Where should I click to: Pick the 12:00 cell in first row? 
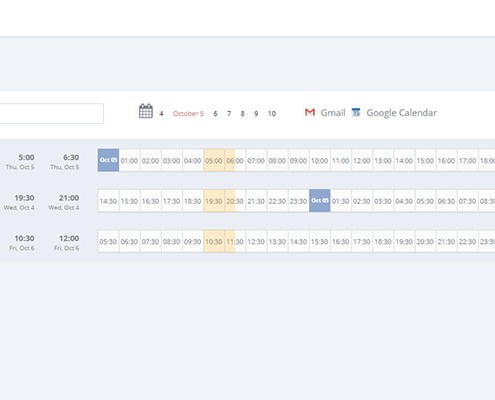(362, 160)
